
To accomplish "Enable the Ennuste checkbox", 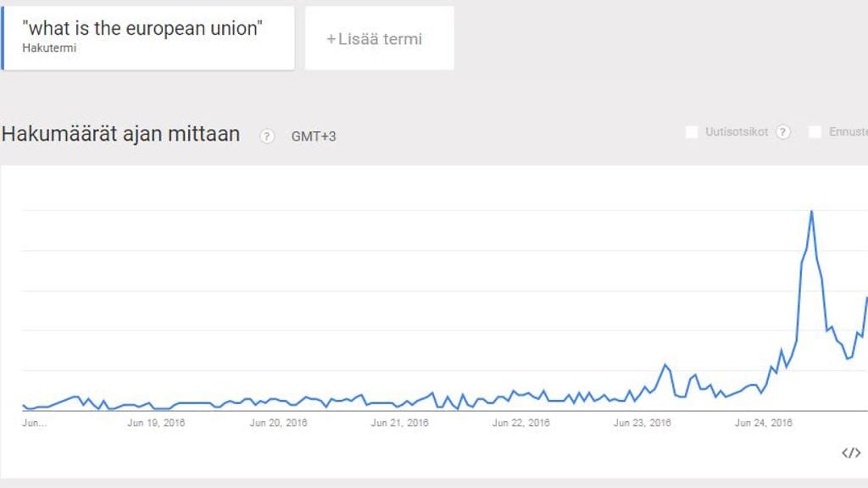I will pyautogui.click(x=815, y=131).
